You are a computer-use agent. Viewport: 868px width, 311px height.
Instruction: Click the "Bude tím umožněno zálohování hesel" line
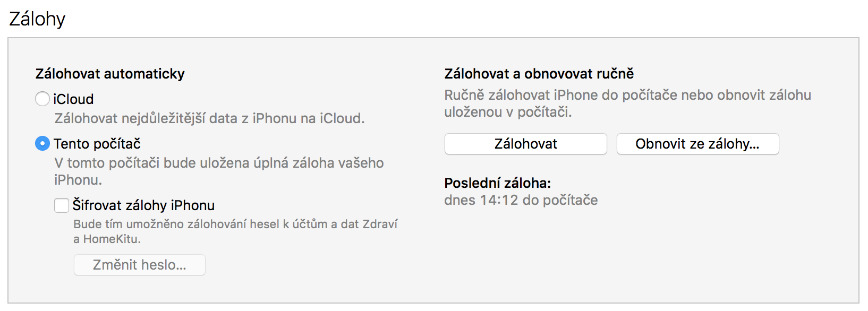click(235, 224)
